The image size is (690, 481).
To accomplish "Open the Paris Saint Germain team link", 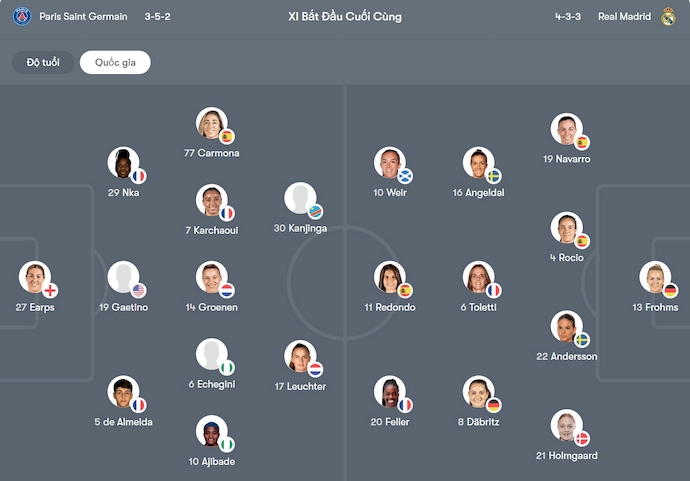I will (x=83, y=17).
